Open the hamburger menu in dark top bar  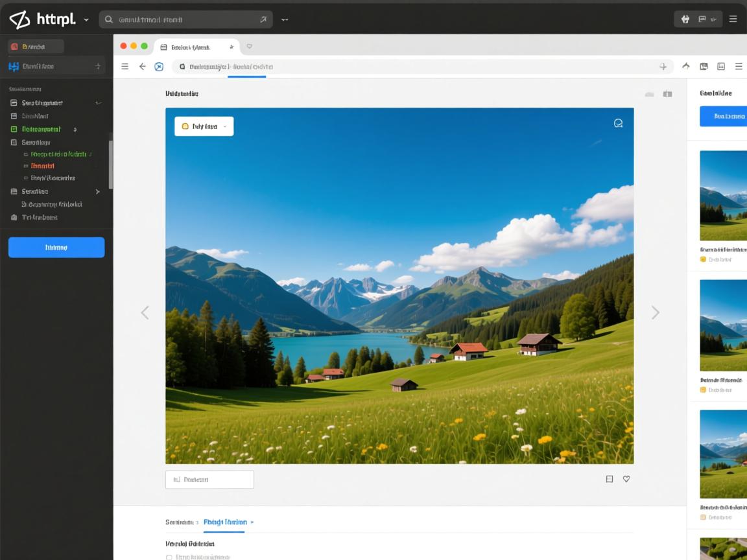pyautogui.click(x=733, y=19)
